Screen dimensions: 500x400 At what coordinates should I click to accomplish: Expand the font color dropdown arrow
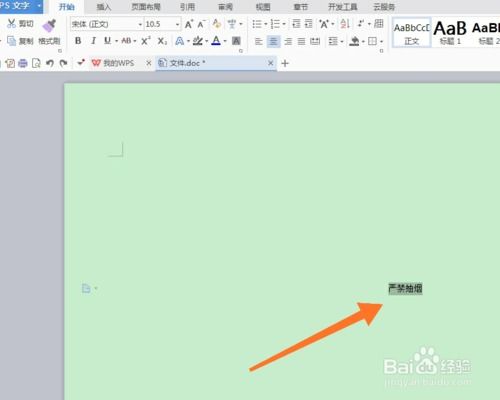click(225, 41)
